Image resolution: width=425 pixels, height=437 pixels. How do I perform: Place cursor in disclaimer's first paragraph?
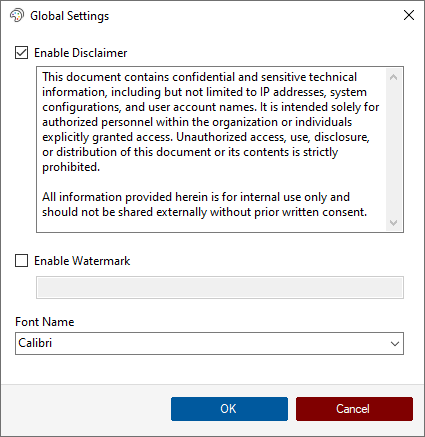point(210,122)
